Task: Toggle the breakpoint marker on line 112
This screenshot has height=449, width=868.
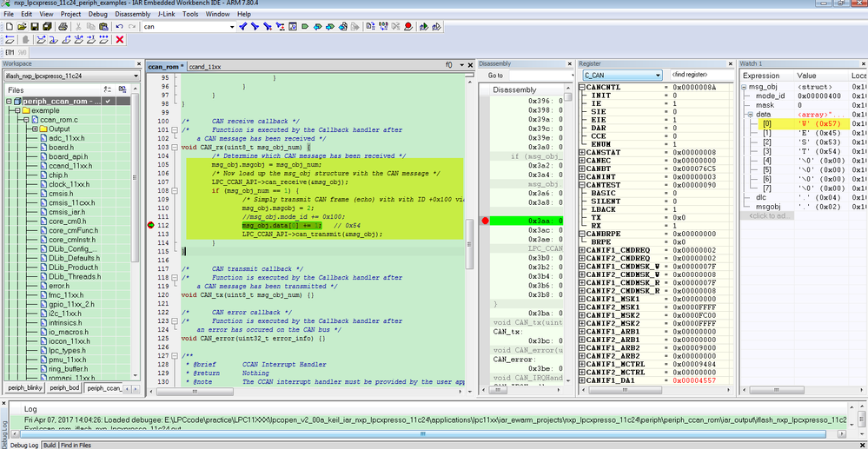Action: (151, 225)
